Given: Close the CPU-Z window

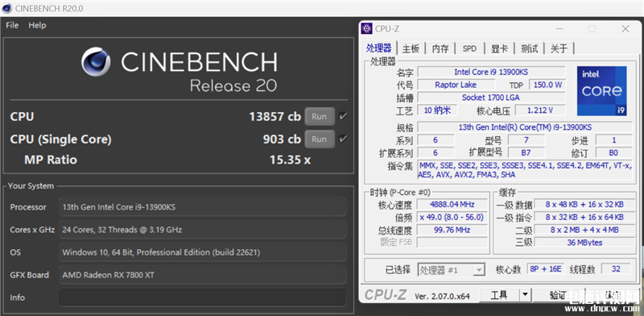Looking at the screenshot, I should coord(625,28).
